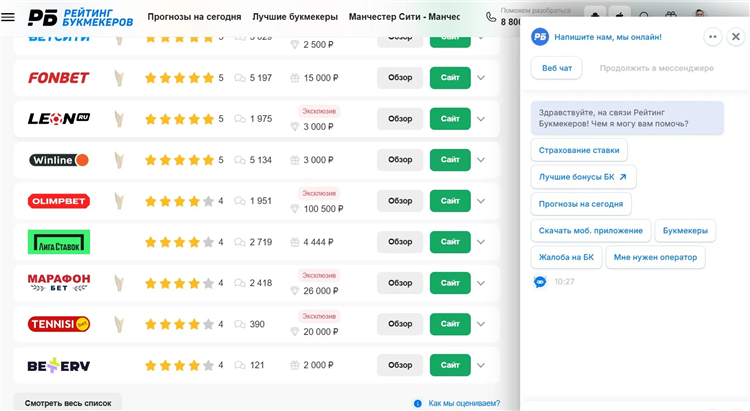Click the laurel badge in FONBET row

tap(119, 78)
